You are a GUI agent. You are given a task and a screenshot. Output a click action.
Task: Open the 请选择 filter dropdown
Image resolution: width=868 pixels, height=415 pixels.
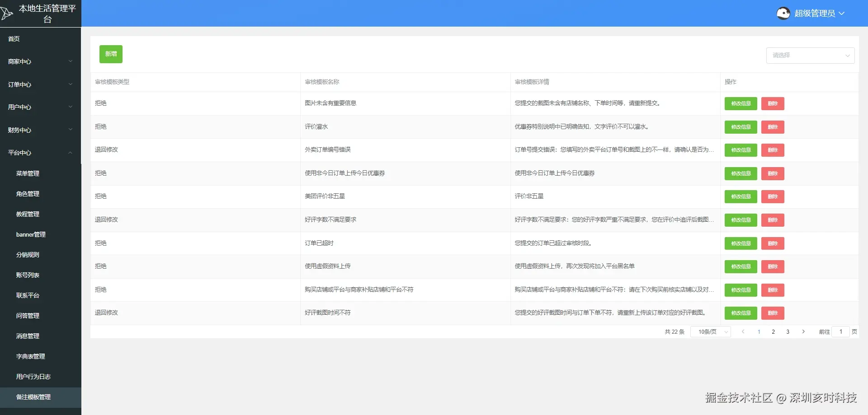click(810, 56)
